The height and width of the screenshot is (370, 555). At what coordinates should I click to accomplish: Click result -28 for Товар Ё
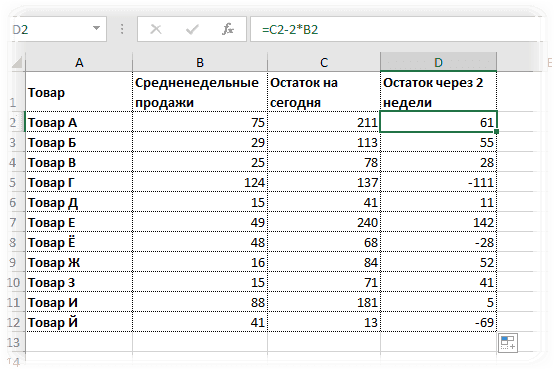(439, 242)
